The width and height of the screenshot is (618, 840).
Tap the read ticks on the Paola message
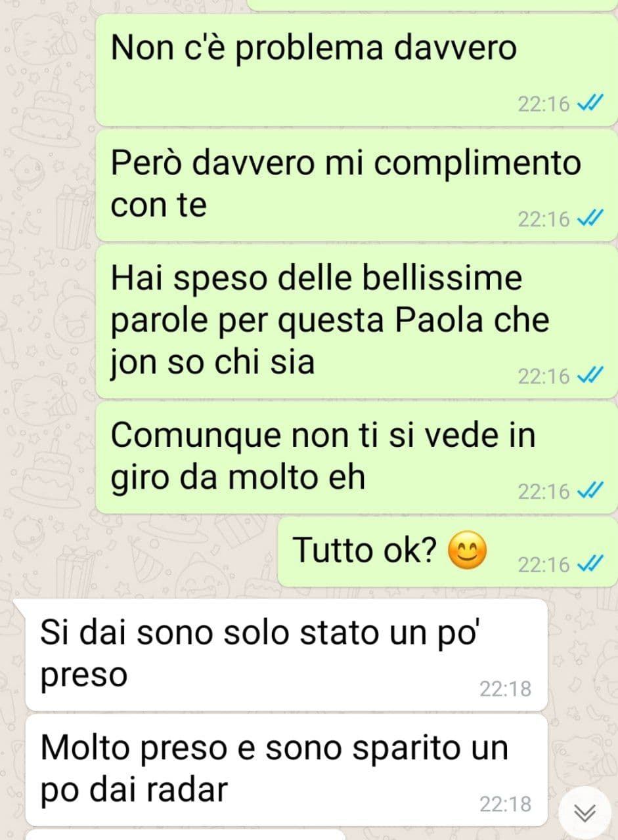click(590, 377)
